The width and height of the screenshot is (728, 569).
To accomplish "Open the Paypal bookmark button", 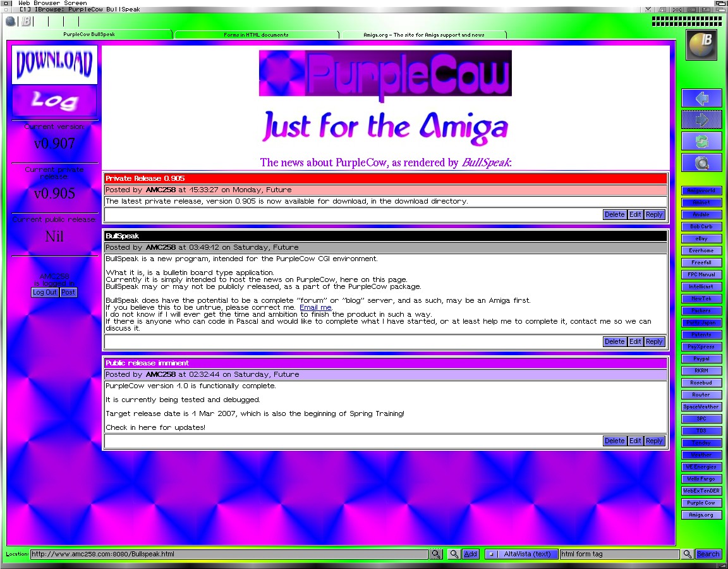I will [701, 358].
